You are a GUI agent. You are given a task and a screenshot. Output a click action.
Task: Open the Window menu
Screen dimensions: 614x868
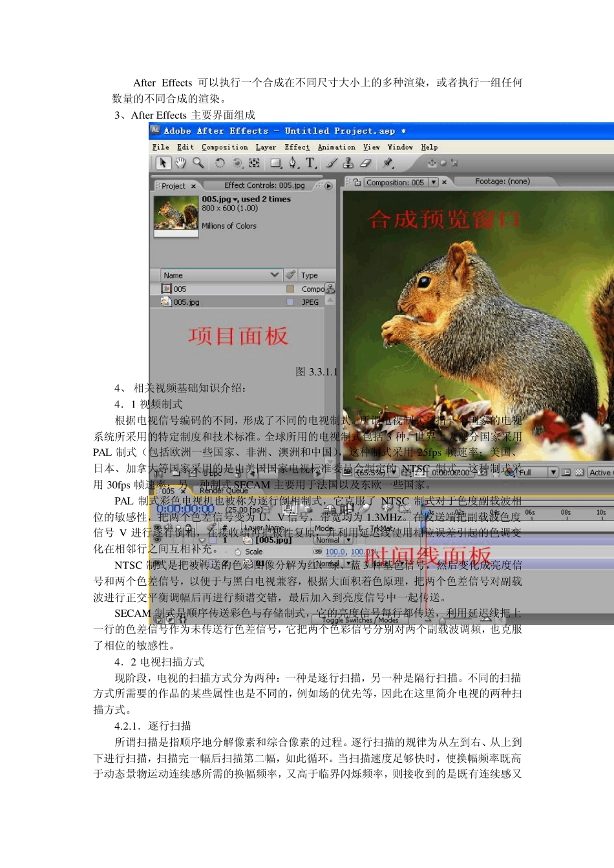[x=400, y=147]
